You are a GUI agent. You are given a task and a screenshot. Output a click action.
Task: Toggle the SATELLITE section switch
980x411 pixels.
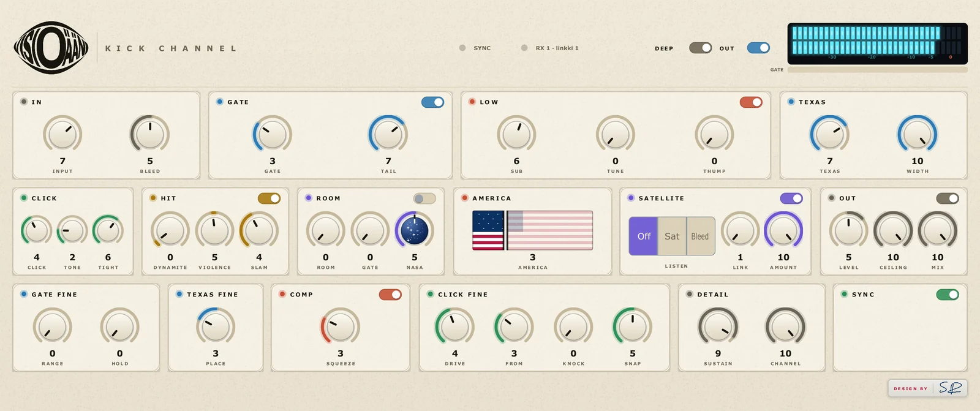(791, 198)
